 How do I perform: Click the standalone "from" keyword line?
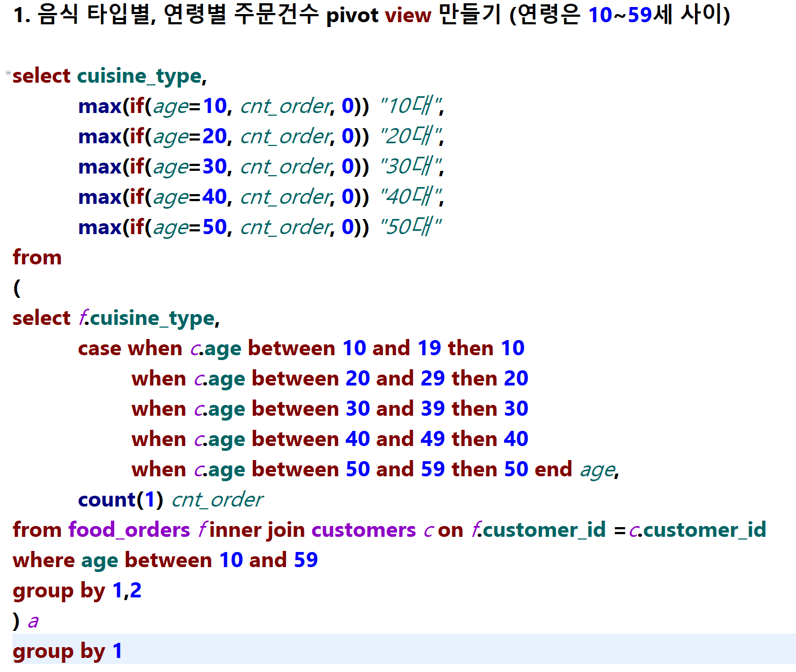[x=37, y=257]
